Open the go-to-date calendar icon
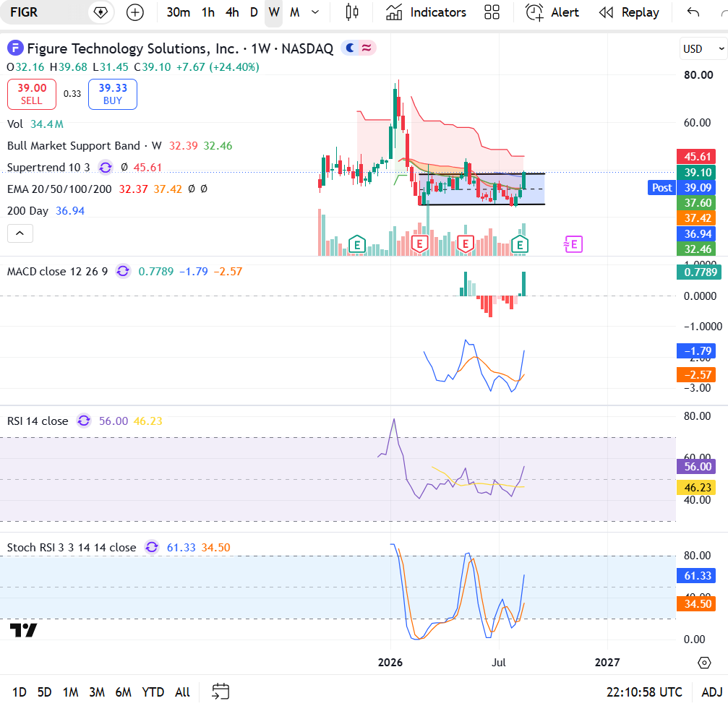Viewport: 728px width, 706px height. pyautogui.click(x=220, y=691)
